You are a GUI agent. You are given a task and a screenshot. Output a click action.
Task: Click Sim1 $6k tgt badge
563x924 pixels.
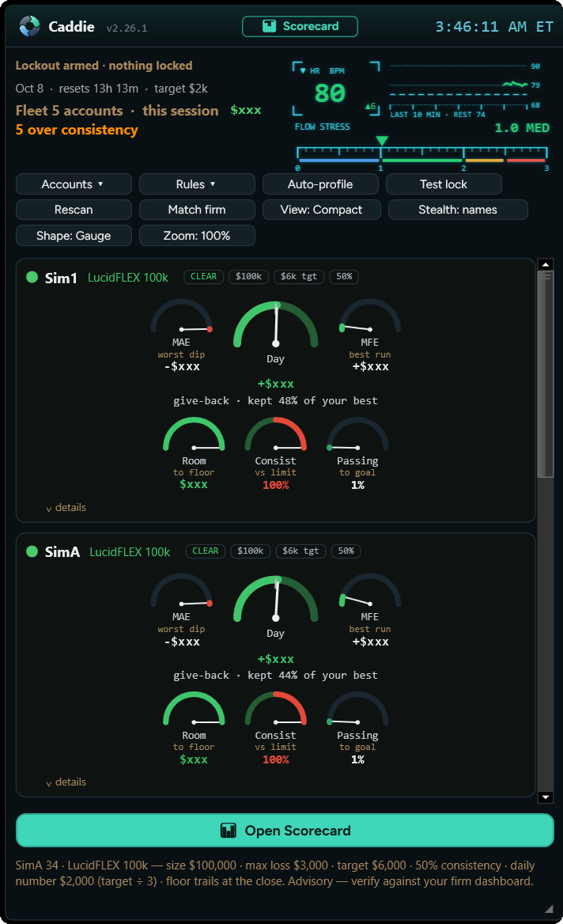click(x=299, y=276)
